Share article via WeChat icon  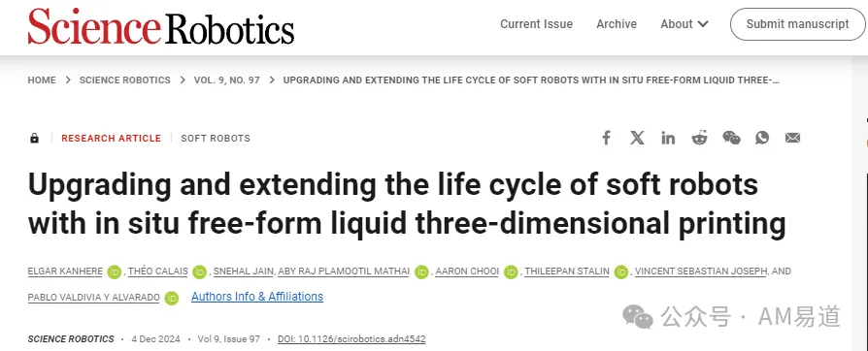tap(731, 138)
